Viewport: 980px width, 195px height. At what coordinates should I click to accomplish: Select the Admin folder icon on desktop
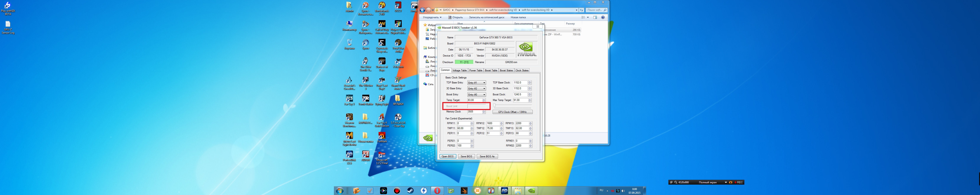click(349, 7)
